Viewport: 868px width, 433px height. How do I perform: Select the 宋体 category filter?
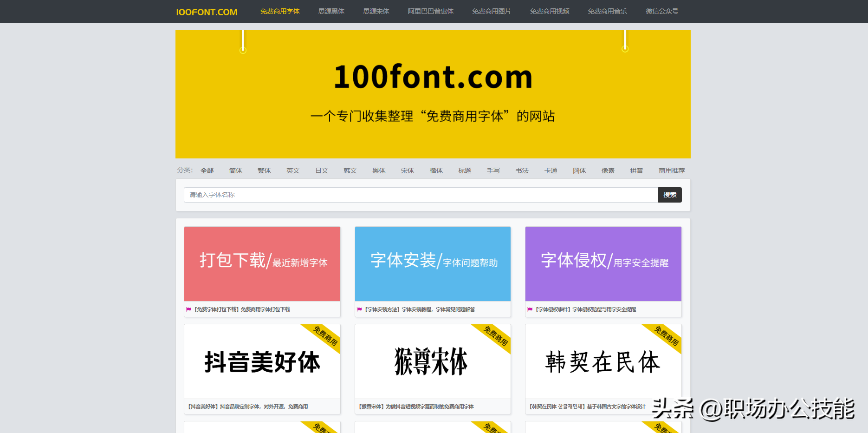click(x=408, y=171)
